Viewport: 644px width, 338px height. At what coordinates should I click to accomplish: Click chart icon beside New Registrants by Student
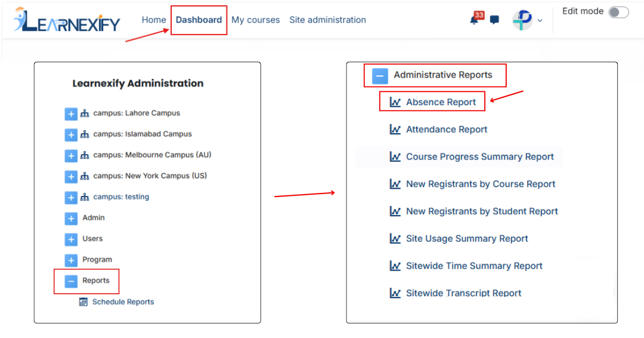pos(395,211)
